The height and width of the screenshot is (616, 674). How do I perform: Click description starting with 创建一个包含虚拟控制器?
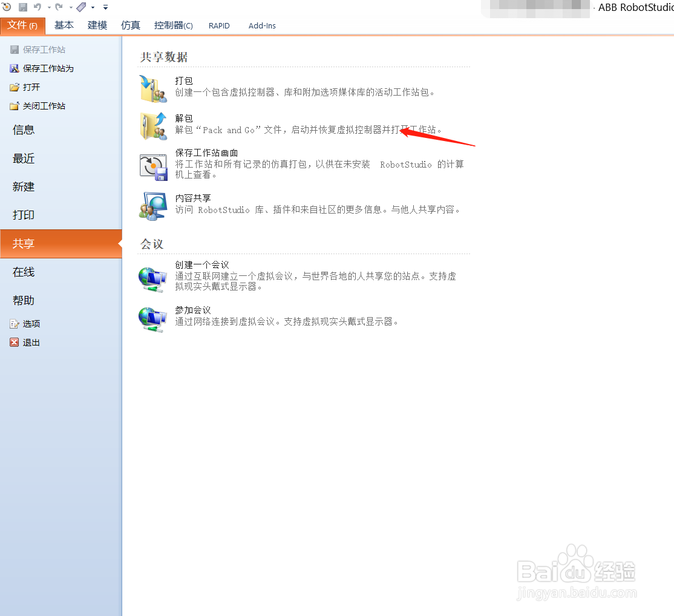click(x=306, y=93)
